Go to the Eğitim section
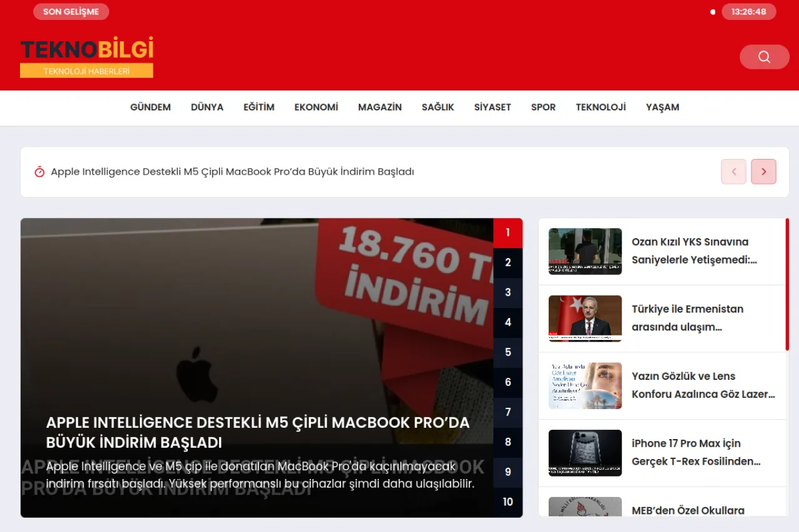The width and height of the screenshot is (799, 532). coord(259,107)
